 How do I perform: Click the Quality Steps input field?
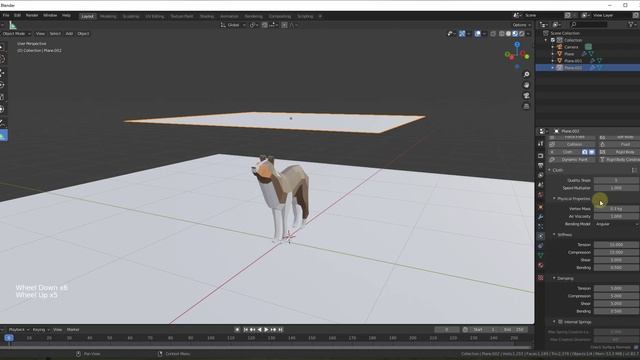[617, 180]
